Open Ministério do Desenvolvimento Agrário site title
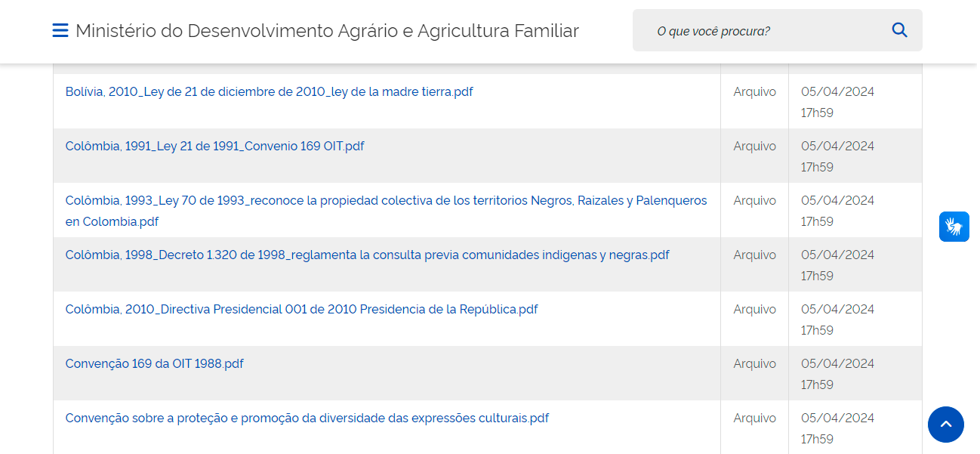The image size is (980, 454). [327, 31]
